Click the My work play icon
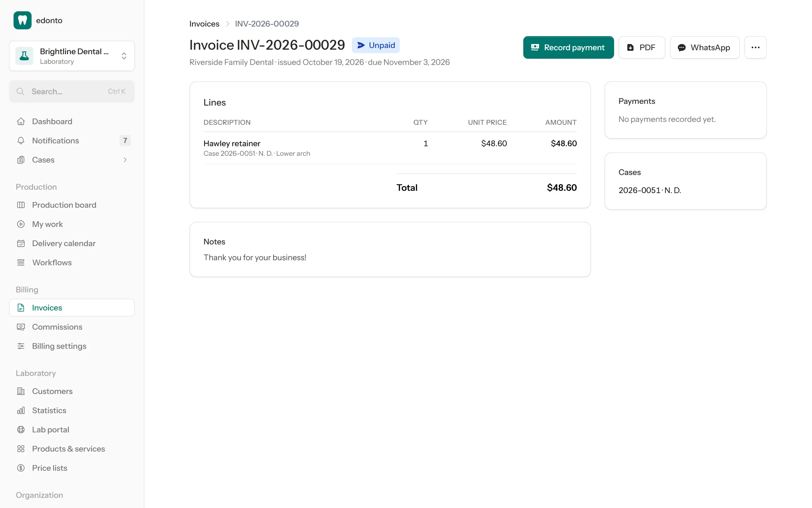Screen dimensions: 812x508 tap(21, 224)
